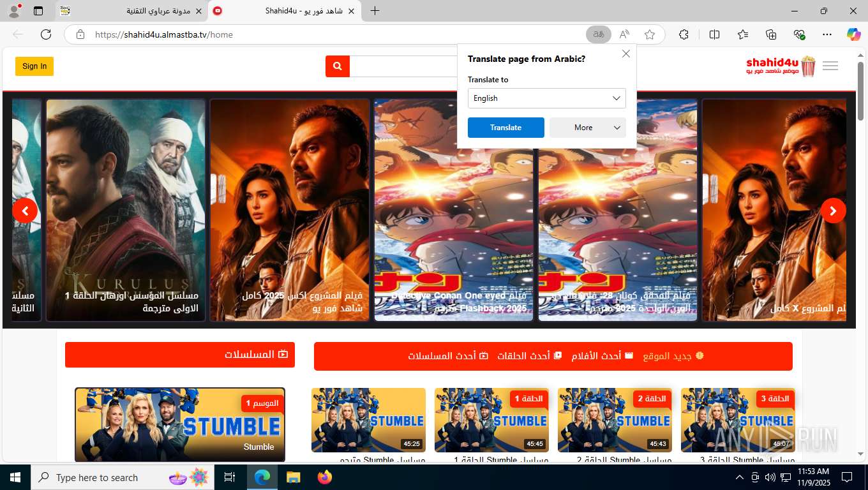
Task: Open the notification center icon
Action: 847,477
